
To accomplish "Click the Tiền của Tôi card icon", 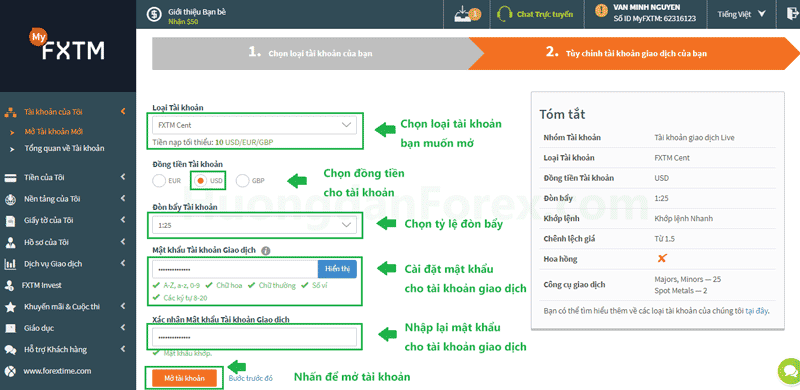I will [x=10, y=178].
